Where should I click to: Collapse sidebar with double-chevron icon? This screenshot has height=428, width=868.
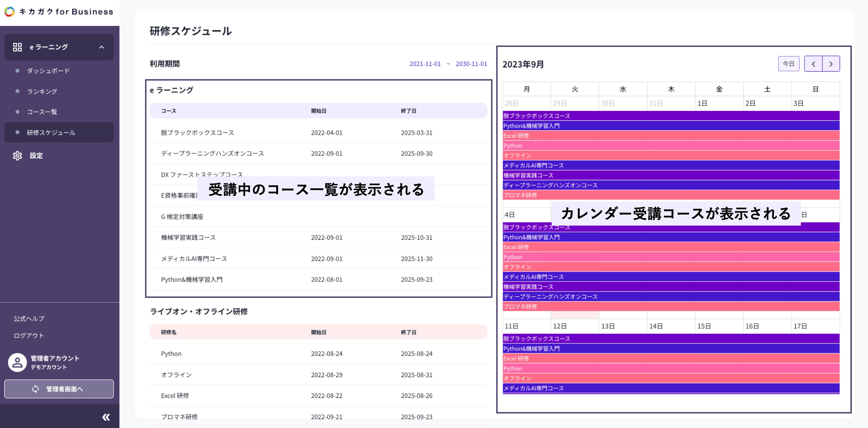tap(106, 417)
